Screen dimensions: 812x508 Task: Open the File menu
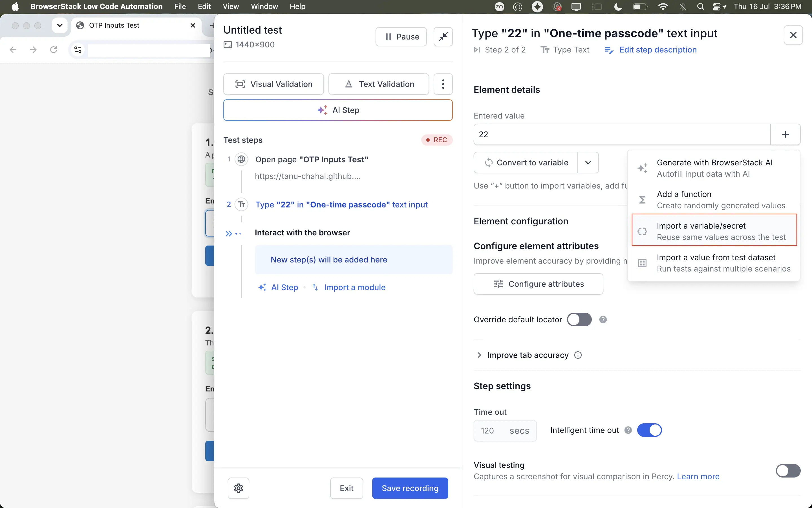[180, 7]
